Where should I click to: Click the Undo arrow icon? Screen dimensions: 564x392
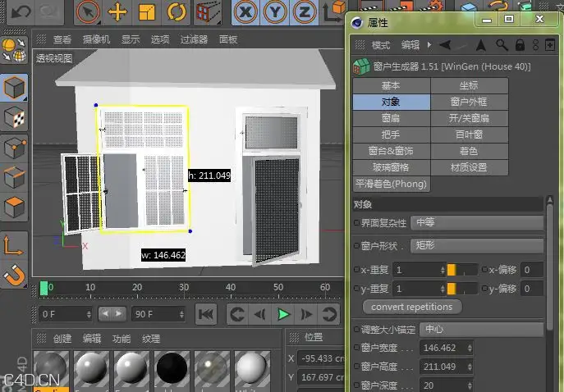click(21, 11)
